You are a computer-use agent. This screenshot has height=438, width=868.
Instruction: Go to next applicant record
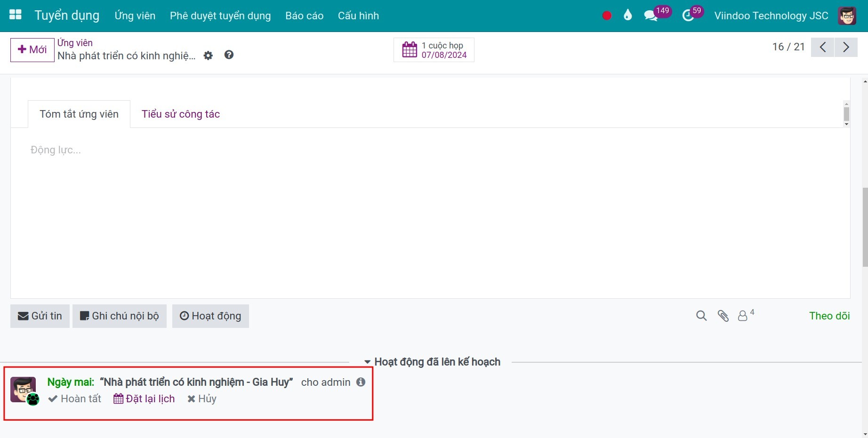846,47
